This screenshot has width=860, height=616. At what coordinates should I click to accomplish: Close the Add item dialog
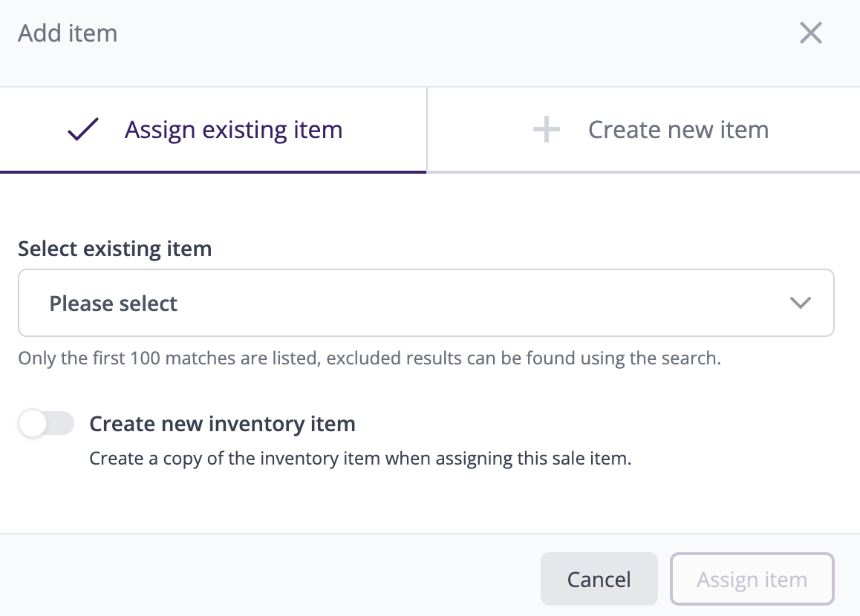point(810,33)
